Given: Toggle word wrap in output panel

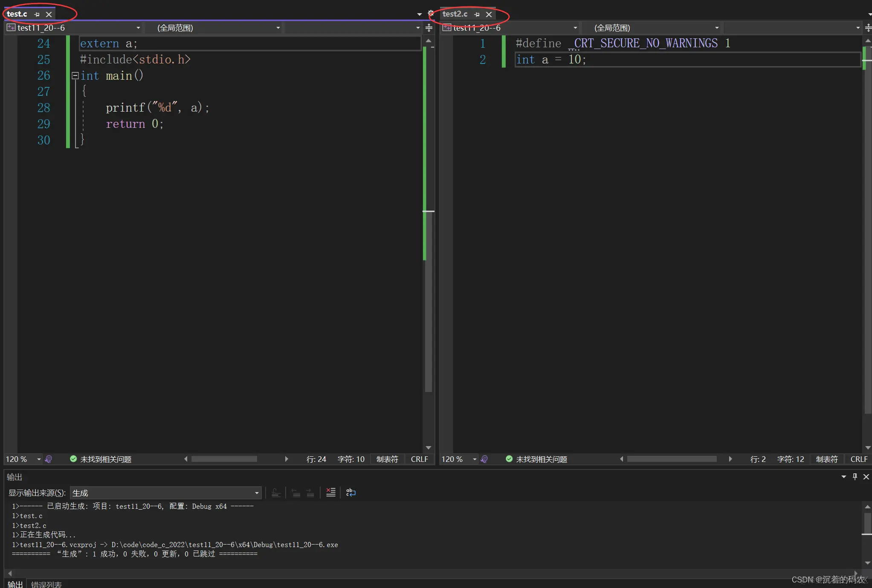Looking at the screenshot, I should coord(351,493).
